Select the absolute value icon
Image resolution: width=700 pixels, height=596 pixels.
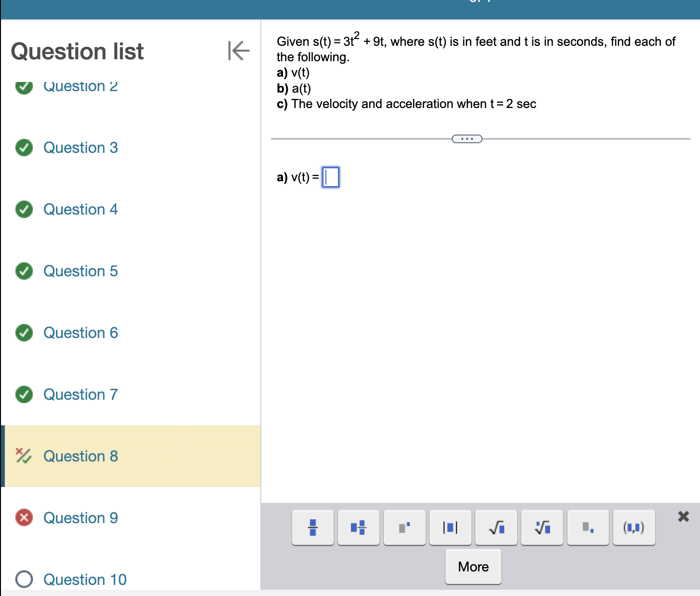[x=450, y=527]
